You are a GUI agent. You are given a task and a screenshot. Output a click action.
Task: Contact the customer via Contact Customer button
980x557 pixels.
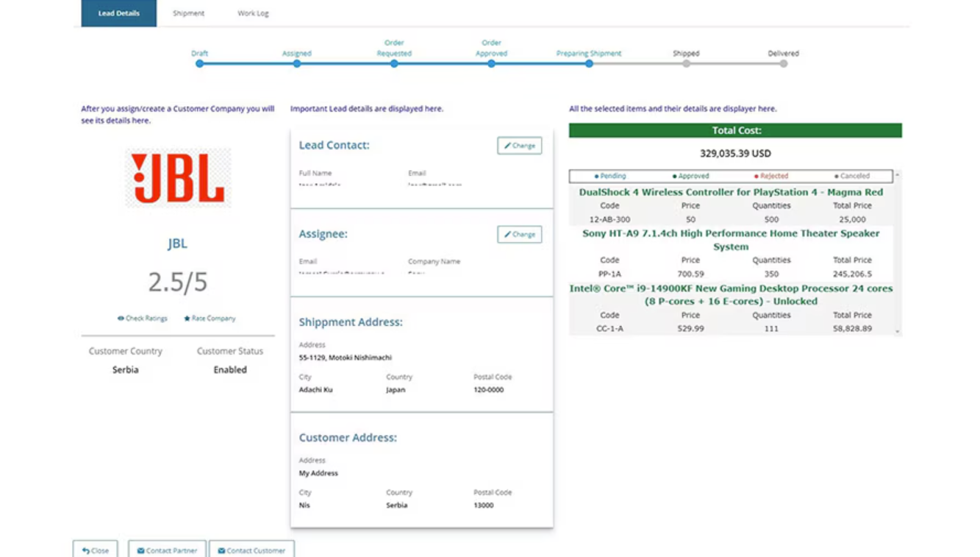tap(252, 550)
